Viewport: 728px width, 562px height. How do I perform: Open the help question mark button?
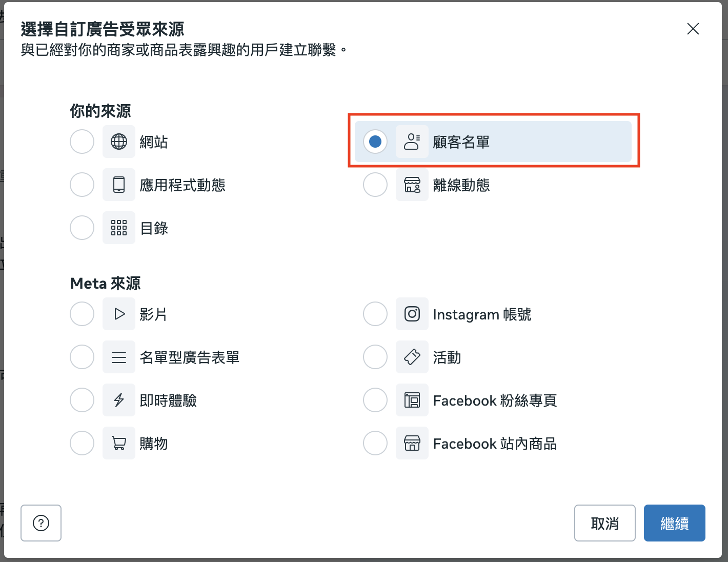(41, 523)
